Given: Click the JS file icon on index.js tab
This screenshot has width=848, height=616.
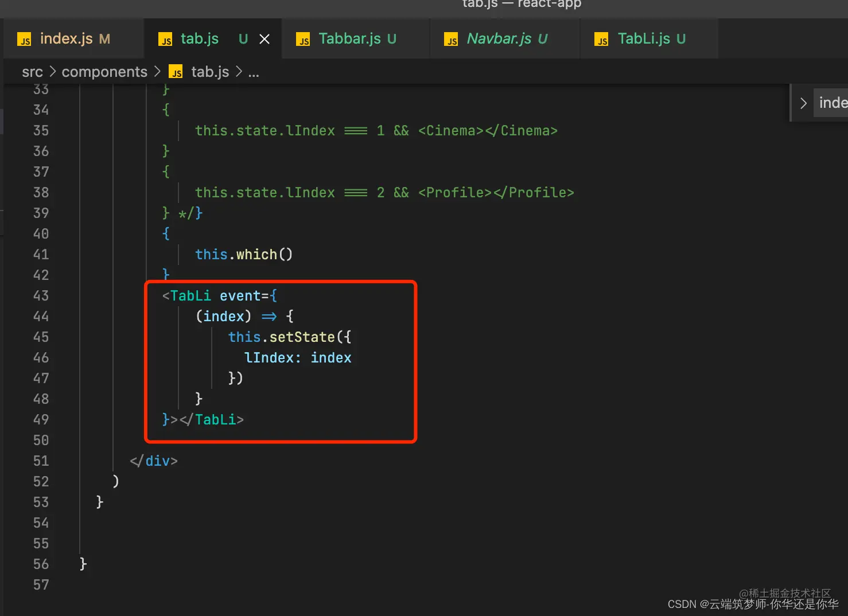Looking at the screenshot, I should [x=24, y=40].
